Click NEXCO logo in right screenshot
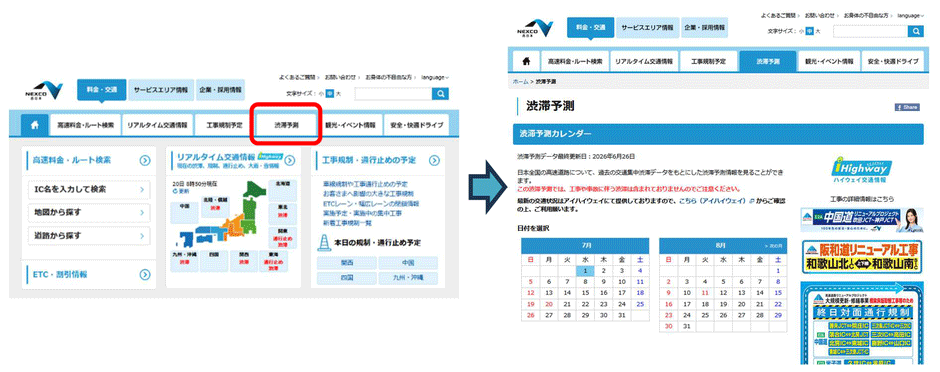Screen dimensions: 940x372 point(535,29)
